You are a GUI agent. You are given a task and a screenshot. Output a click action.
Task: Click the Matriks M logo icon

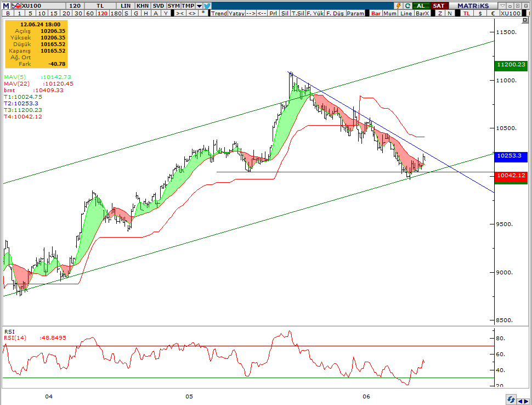click(x=6, y=6)
